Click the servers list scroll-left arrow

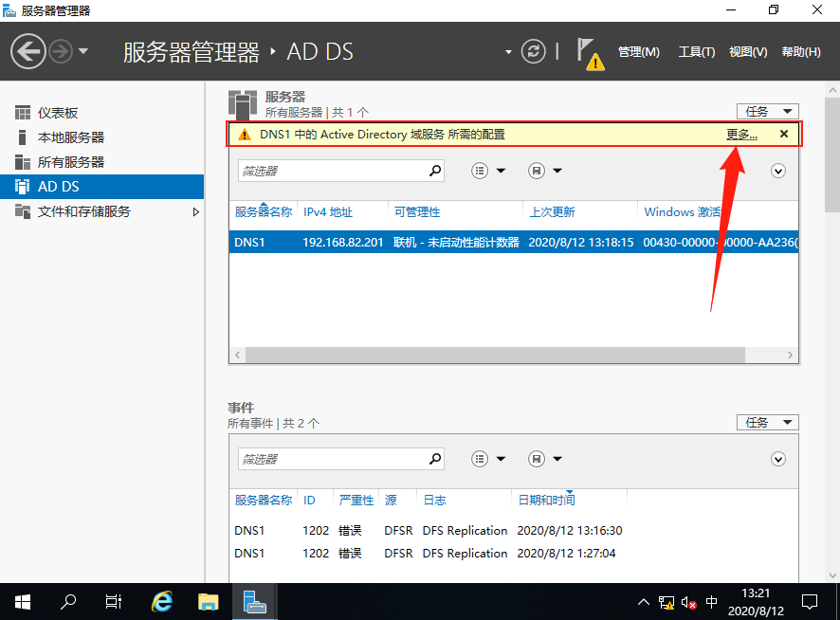[x=237, y=355]
